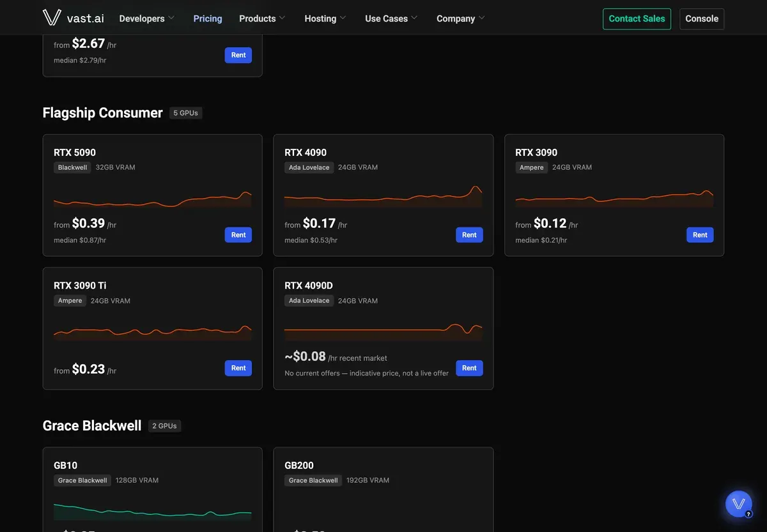Rent the RTX 4090
The width and height of the screenshot is (767, 532).
click(x=469, y=235)
